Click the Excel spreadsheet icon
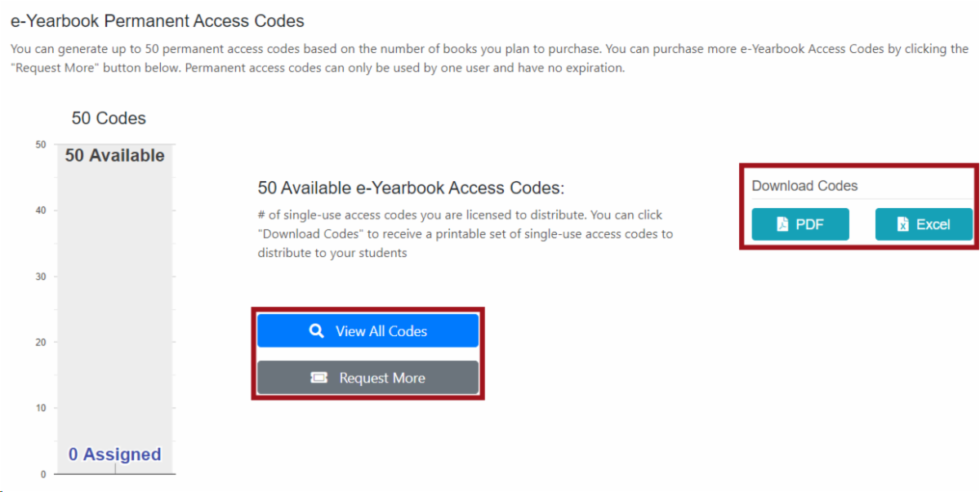 [902, 224]
